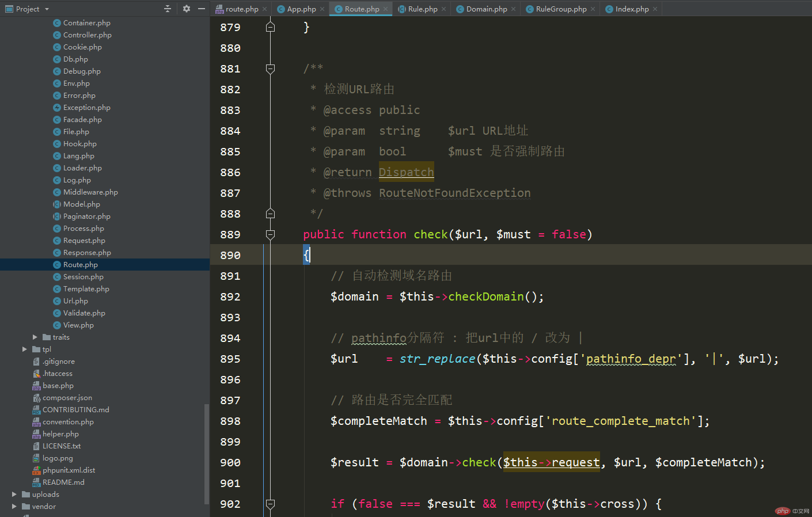Click the Project panel vertical scrollbar
Viewport: 812px width, 517px height.
click(207, 454)
